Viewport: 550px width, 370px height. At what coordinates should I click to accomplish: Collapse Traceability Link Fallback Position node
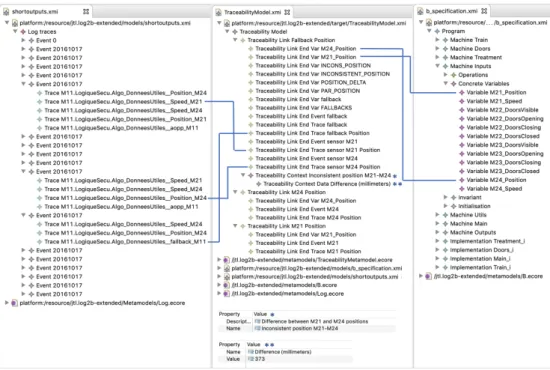pos(235,40)
